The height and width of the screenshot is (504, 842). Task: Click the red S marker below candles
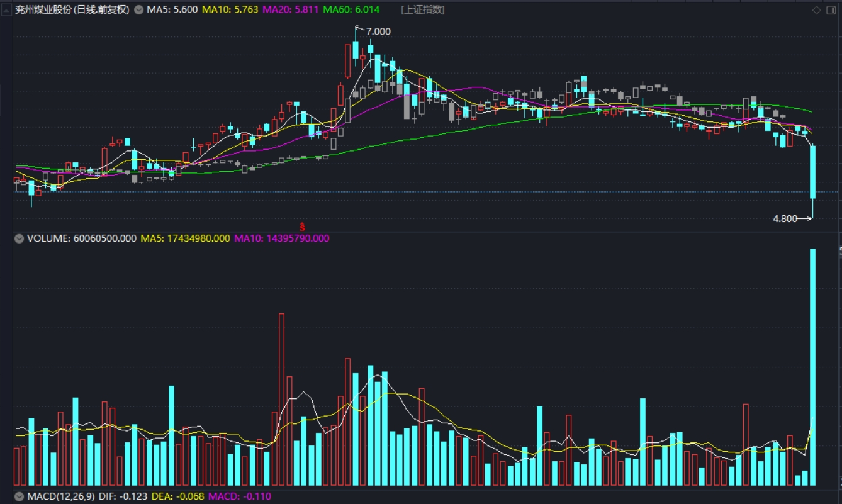302,227
